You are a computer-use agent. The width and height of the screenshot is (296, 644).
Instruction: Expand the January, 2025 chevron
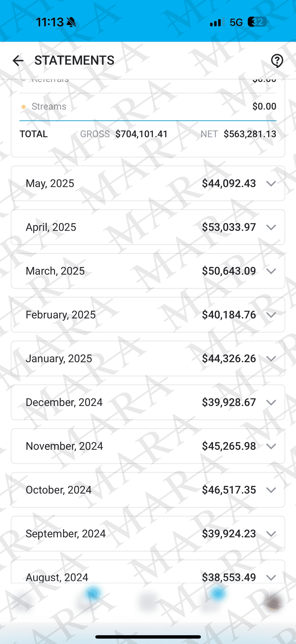click(271, 359)
